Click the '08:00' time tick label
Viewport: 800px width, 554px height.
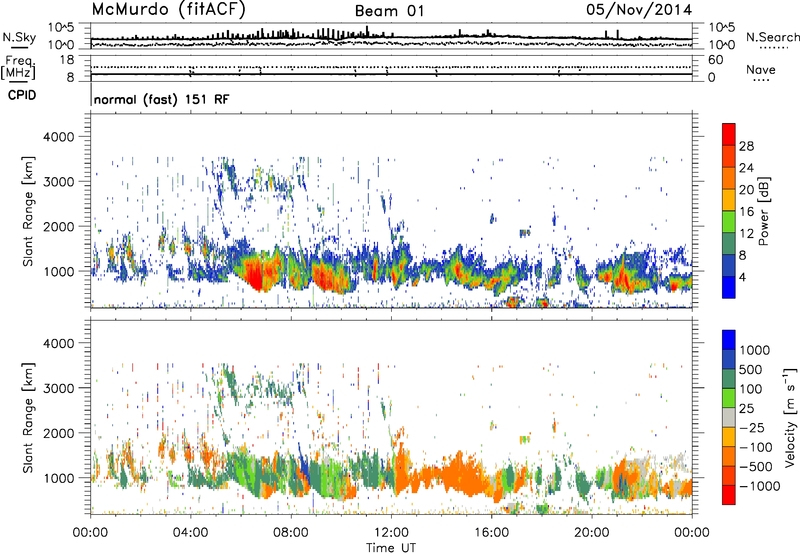(x=291, y=533)
